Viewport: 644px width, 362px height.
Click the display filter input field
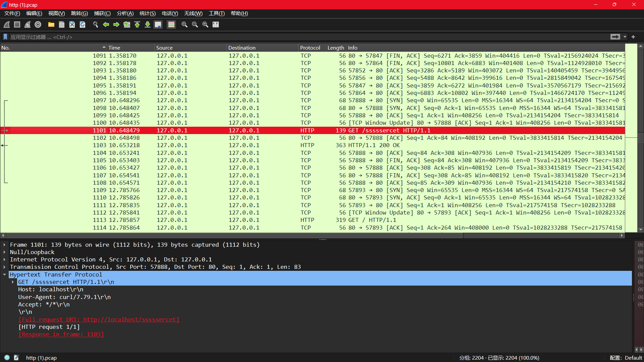(309, 37)
